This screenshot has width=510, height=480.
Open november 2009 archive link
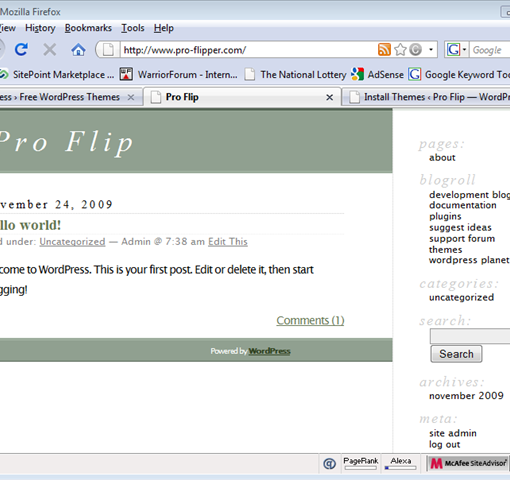pyautogui.click(x=466, y=396)
